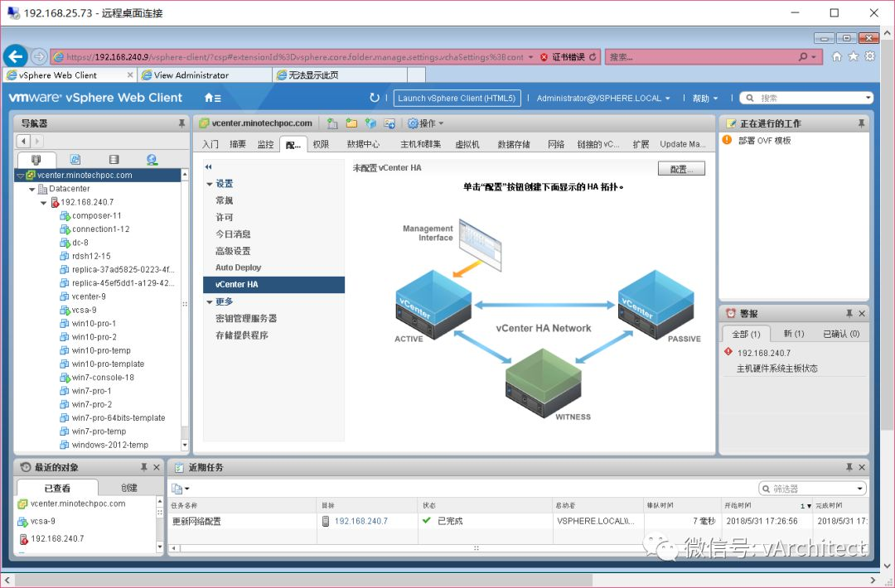Switch recent objects to 创建 tab
Screen dimensions: 895x588
(129, 488)
